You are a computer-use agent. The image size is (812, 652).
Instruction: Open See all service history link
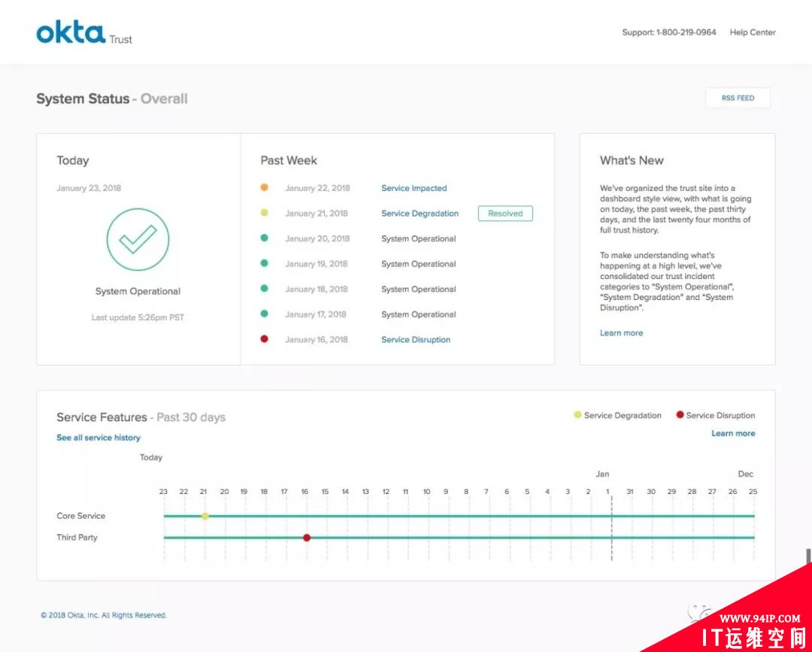pos(98,438)
